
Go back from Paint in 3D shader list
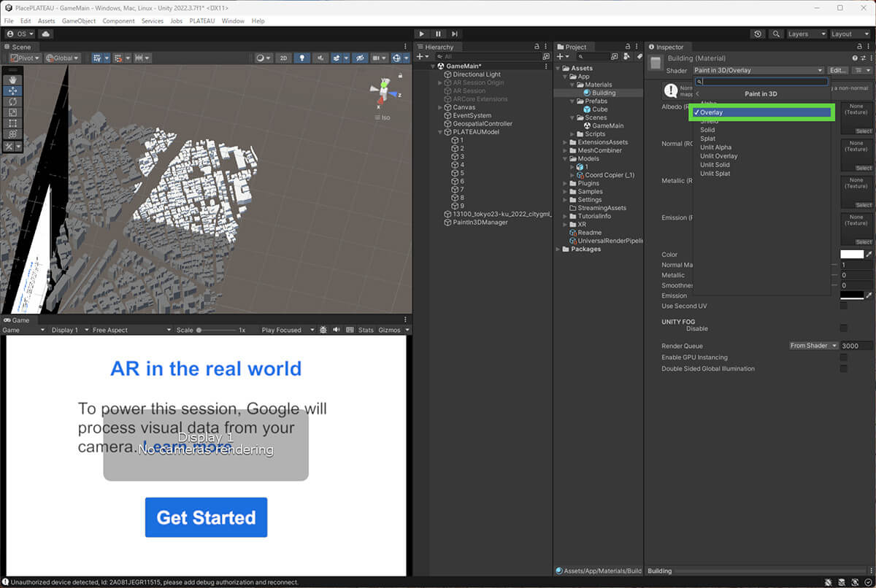697,93
